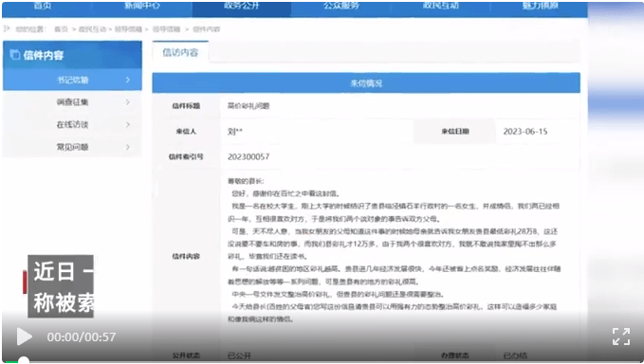
Task: Click the 来信日期 label cell
Action: [x=455, y=132]
